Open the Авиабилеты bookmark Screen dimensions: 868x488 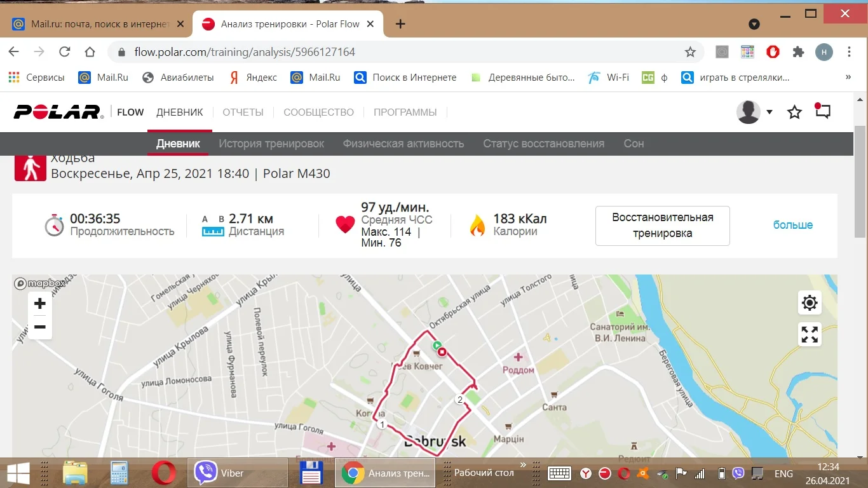[178, 78]
